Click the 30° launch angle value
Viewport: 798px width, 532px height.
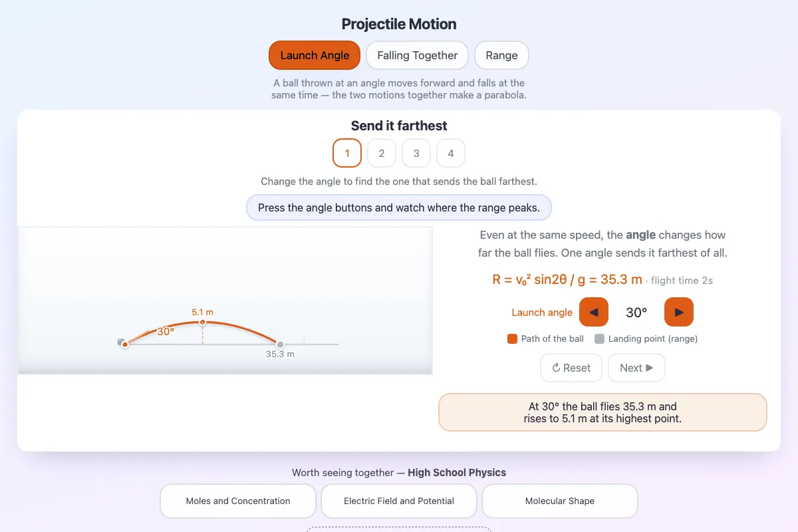coord(636,313)
